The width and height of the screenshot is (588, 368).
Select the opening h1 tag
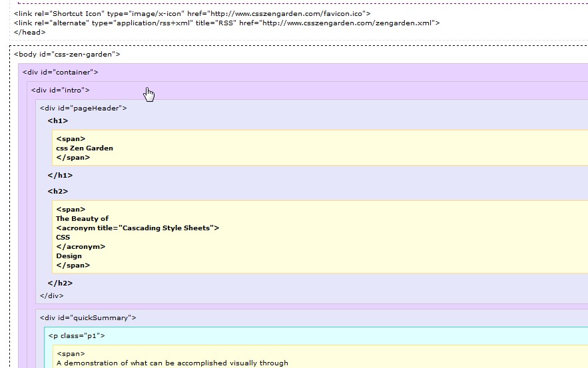[x=58, y=120]
